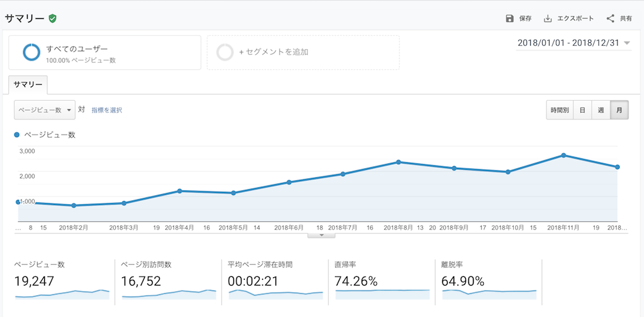Click the 2018年5月 data point on chart
644x317 pixels.
[233, 193]
